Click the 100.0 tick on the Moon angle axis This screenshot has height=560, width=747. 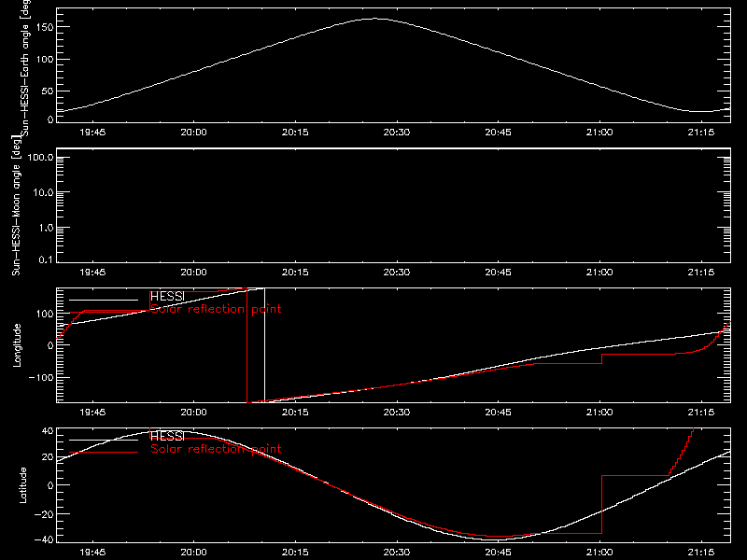[x=40, y=157]
